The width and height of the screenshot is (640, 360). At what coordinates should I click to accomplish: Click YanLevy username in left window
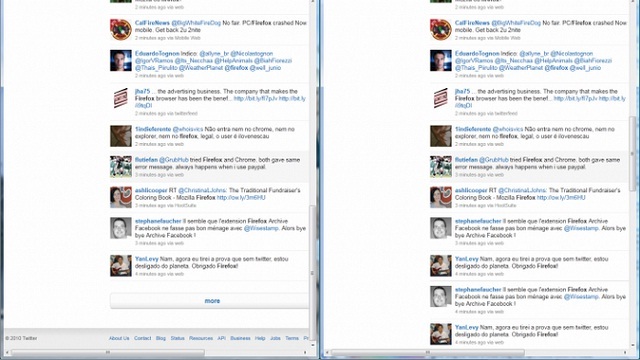147,259
